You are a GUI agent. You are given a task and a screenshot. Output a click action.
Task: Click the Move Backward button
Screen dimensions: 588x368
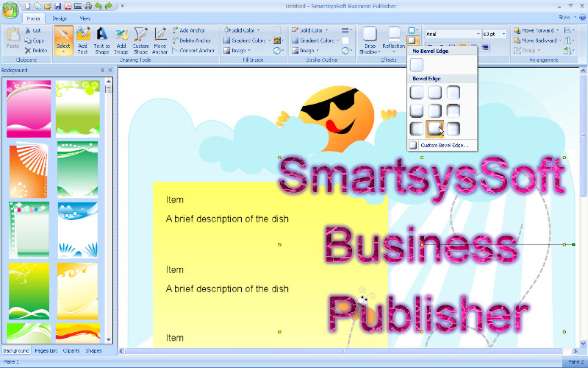pyautogui.click(x=537, y=40)
